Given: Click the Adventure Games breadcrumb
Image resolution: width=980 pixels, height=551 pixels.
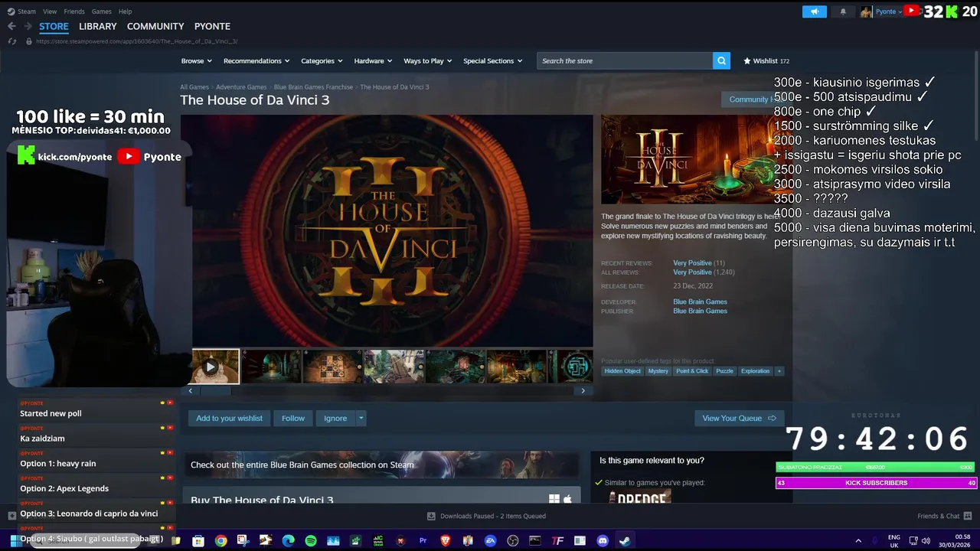Looking at the screenshot, I should pyautogui.click(x=241, y=87).
